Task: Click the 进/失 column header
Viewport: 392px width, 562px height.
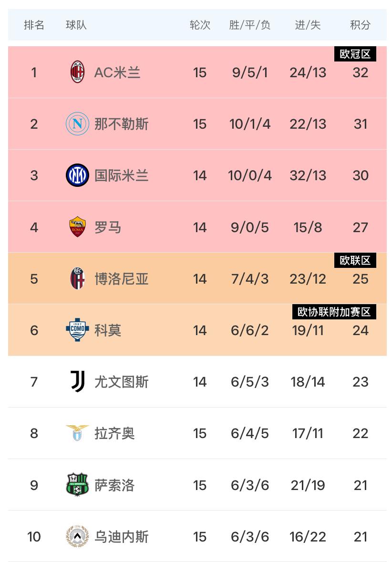Action: (308, 25)
